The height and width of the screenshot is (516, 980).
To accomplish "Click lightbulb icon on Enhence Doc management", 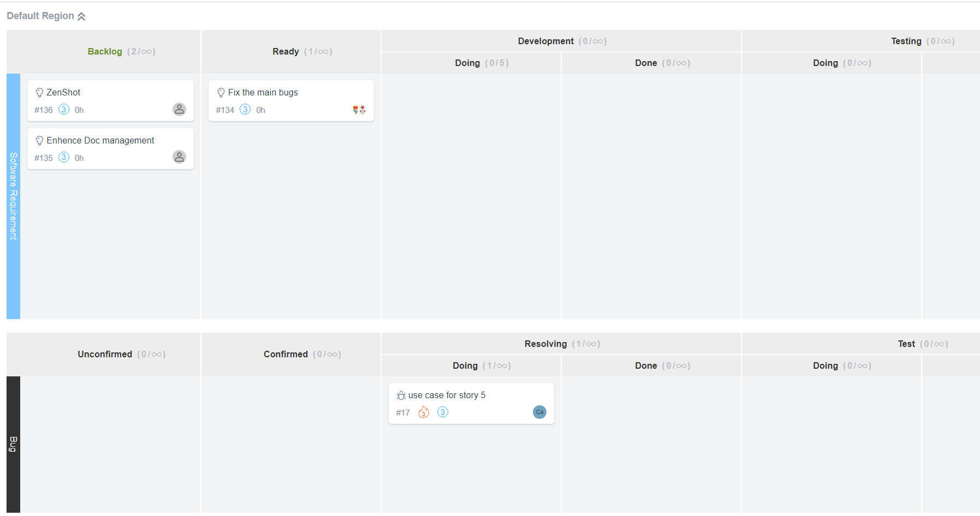I will [x=39, y=141].
